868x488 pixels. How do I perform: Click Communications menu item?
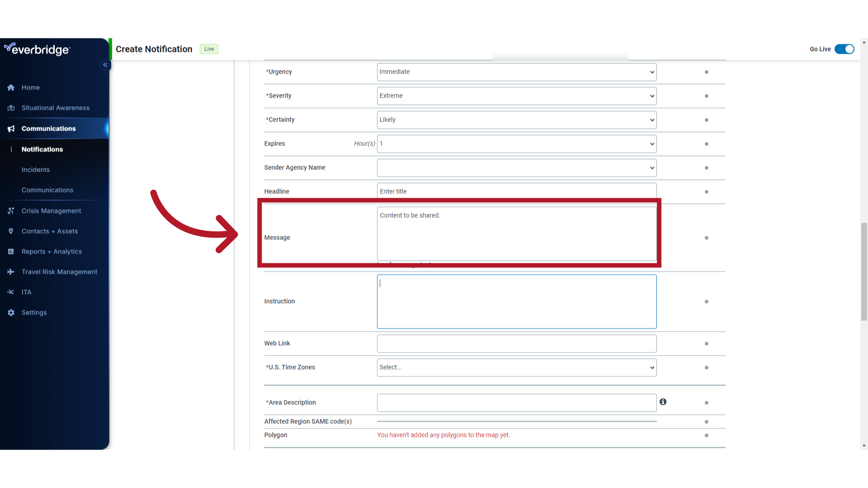(48, 128)
